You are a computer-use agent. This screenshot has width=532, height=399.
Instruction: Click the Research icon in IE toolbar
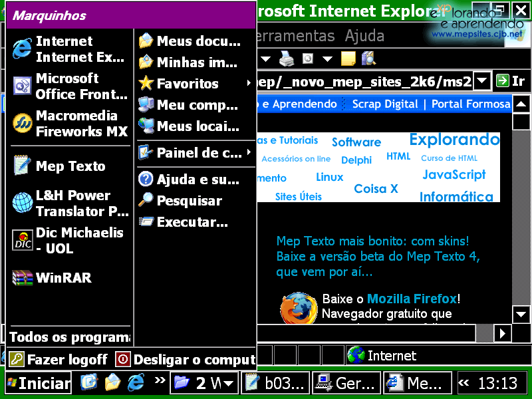click(x=368, y=59)
